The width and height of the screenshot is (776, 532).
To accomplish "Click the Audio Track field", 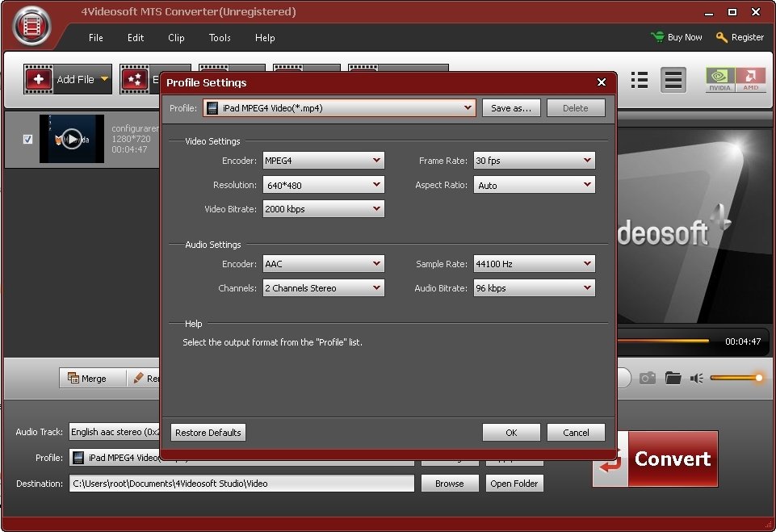I will click(x=115, y=432).
